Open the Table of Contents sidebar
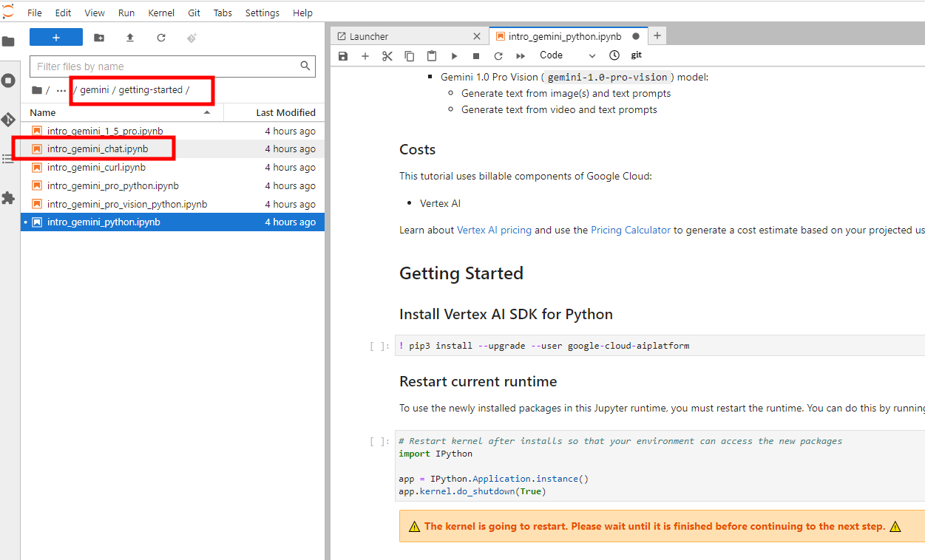This screenshot has height=560, width=925. pos(8,159)
